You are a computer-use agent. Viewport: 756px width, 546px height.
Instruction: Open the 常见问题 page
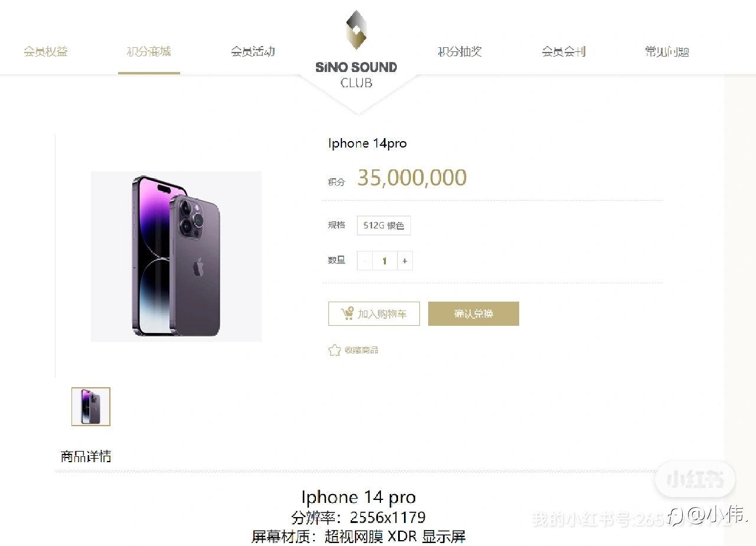tap(667, 51)
